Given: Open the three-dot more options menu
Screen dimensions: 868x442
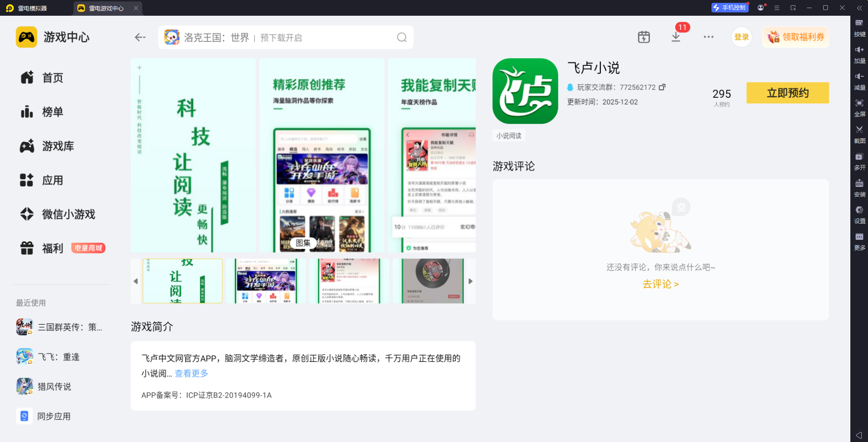Looking at the screenshot, I should coord(708,37).
